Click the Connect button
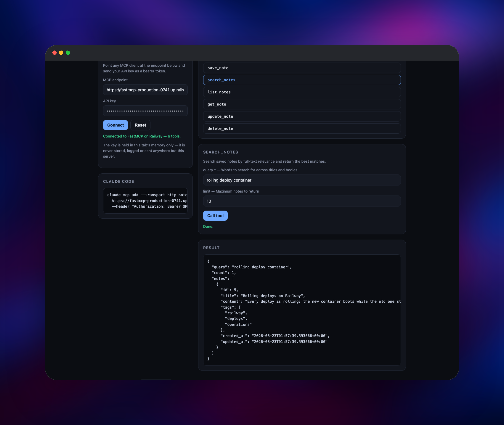The image size is (504, 425). pos(115,125)
